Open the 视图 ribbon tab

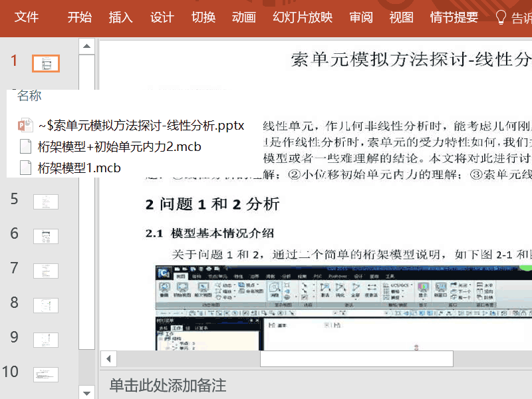(x=402, y=17)
